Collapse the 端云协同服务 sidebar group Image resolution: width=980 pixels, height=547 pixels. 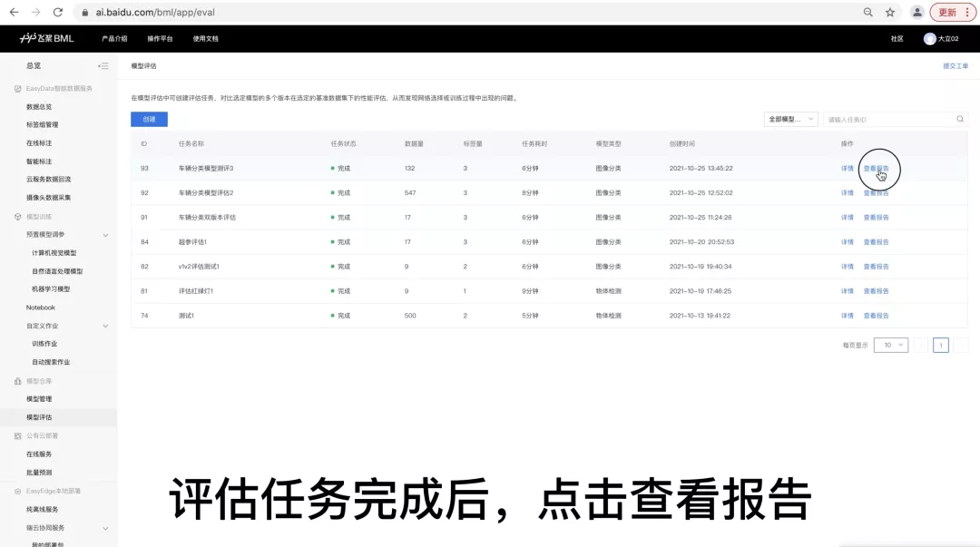tap(105, 528)
